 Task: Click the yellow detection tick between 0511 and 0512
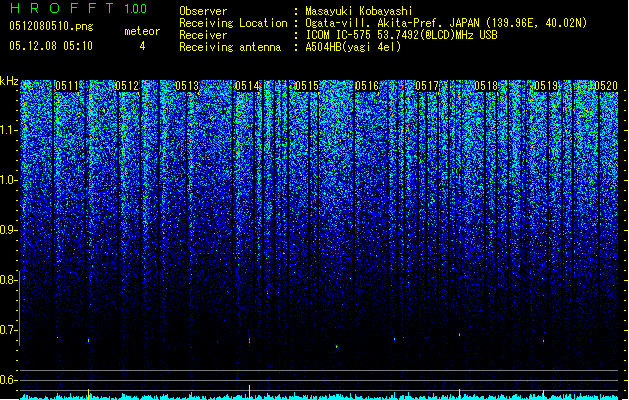[89, 393]
